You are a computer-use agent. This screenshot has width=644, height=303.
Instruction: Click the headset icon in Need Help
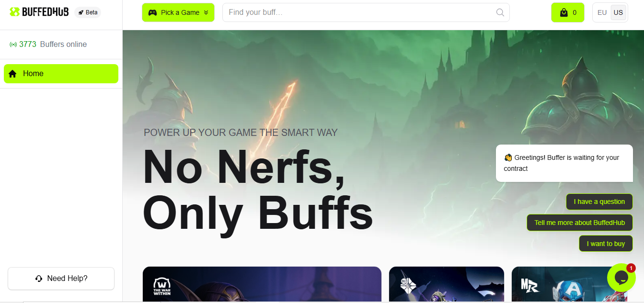pyautogui.click(x=39, y=279)
